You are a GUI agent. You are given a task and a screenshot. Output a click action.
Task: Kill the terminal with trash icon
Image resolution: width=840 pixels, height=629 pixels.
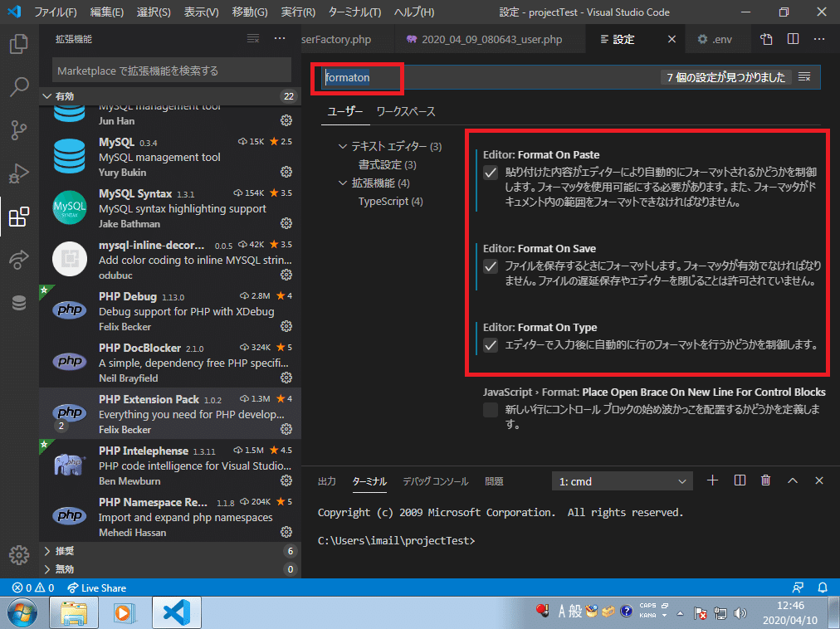coord(766,480)
